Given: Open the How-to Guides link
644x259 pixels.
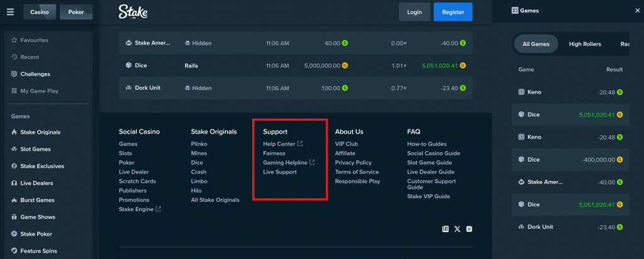Looking at the screenshot, I should point(427,144).
